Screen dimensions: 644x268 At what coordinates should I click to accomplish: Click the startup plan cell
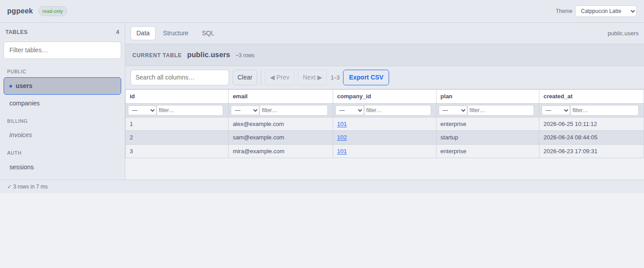click(x=487, y=137)
